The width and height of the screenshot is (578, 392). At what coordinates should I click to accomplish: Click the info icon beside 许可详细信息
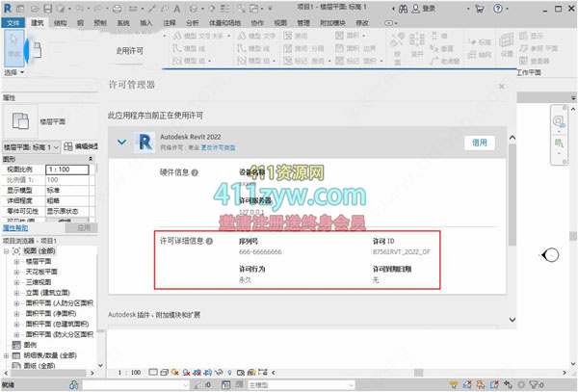[209, 240]
